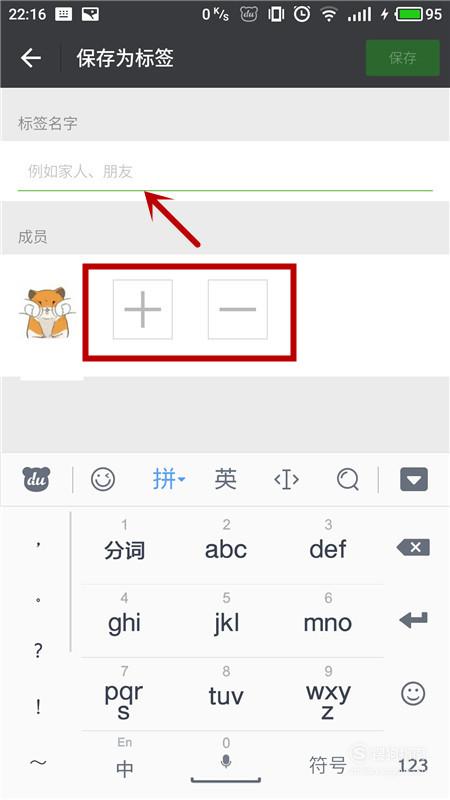Screen dimensions: 450x800
Task: Switch to 123 numeric keyboard
Action: point(413,765)
